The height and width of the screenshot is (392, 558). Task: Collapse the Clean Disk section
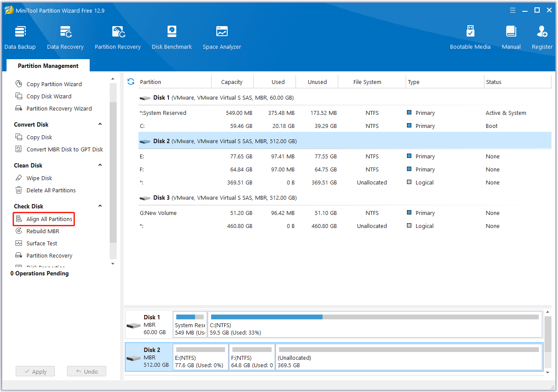[100, 165]
